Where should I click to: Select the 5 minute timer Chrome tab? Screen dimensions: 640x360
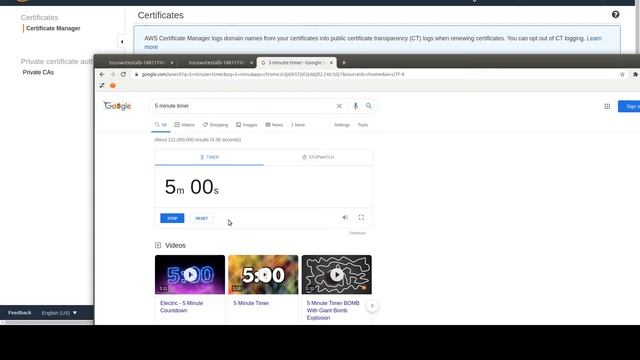(x=295, y=62)
